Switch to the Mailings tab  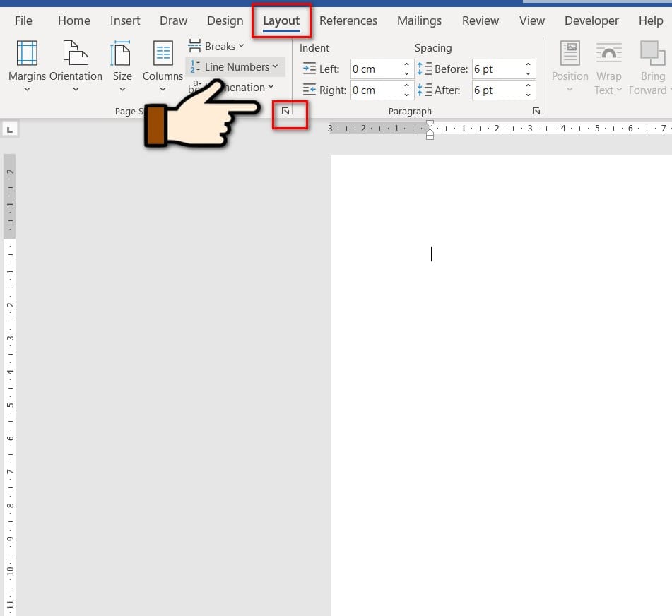coord(419,20)
